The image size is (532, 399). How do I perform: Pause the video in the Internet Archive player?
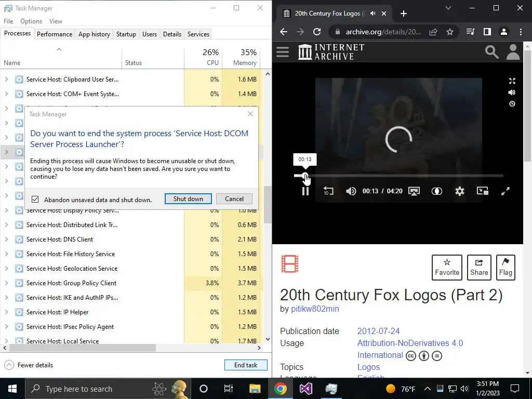305,191
